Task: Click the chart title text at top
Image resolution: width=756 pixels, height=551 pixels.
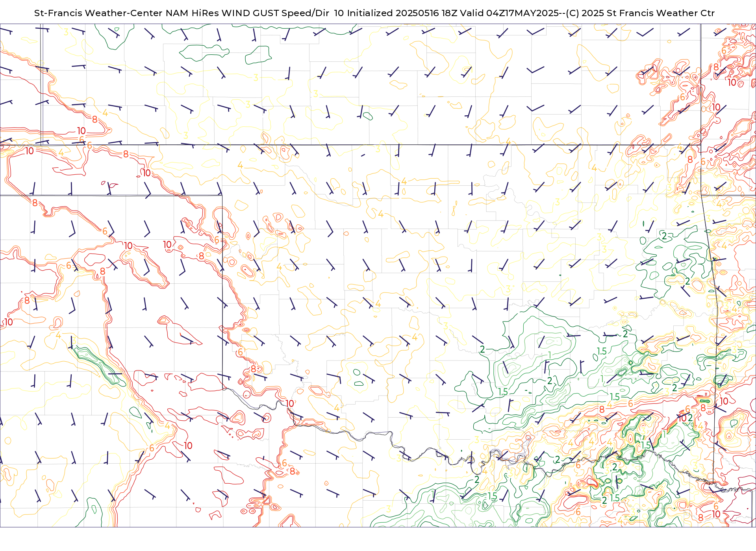Action: coord(374,13)
